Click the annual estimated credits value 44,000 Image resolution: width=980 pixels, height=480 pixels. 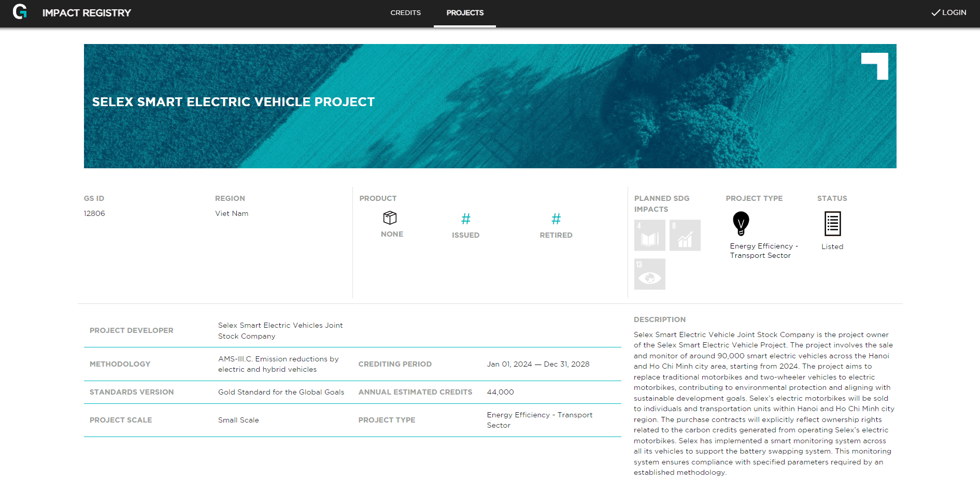(500, 392)
